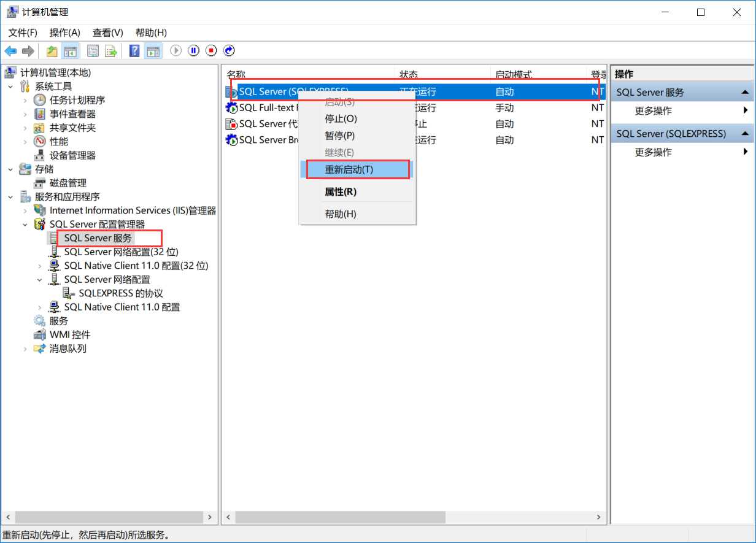Click left pane horizontal scrollbar right arrow

tap(210, 517)
